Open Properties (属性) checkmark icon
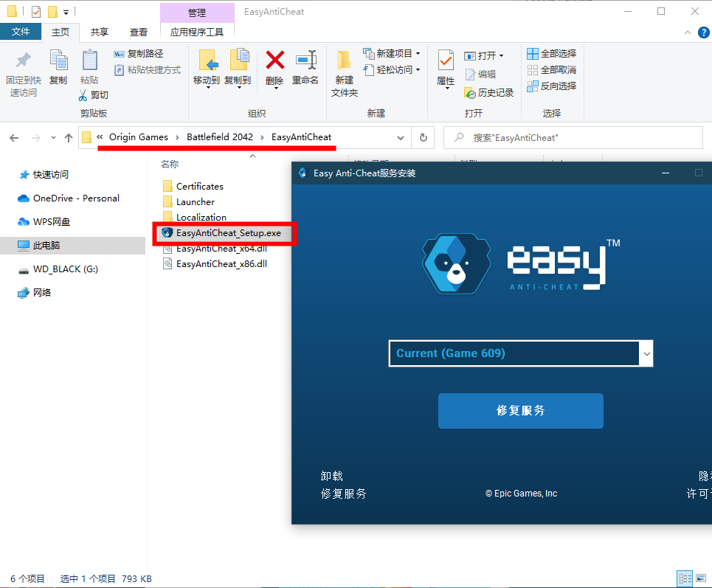712x588 pixels. pos(446,60)
